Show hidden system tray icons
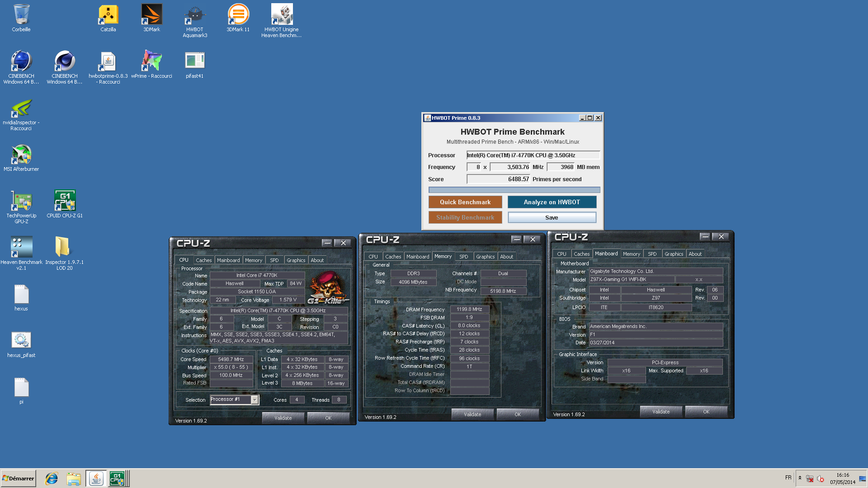 pos(800,478)
